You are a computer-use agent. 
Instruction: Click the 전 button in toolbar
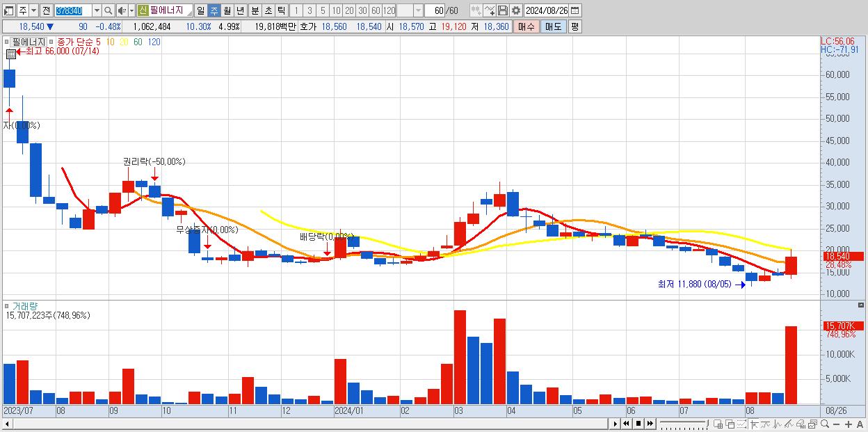pos(46,10)
